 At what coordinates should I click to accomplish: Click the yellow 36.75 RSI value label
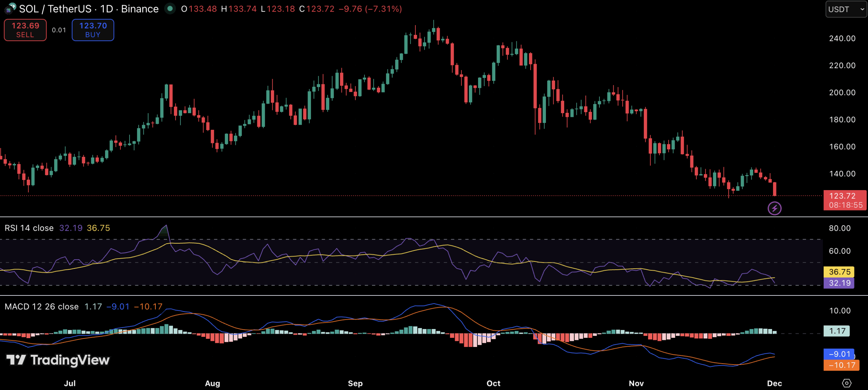(x=839, y=272)
